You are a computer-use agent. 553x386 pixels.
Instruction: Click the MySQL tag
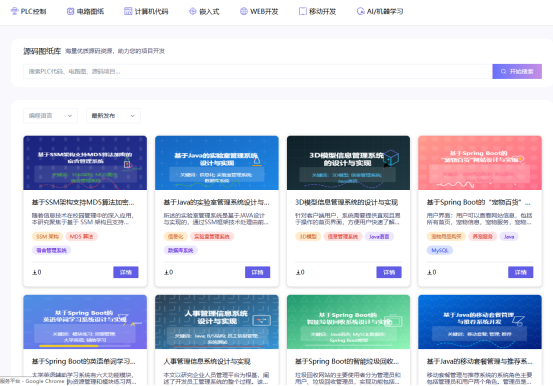(x=440, y=250)
